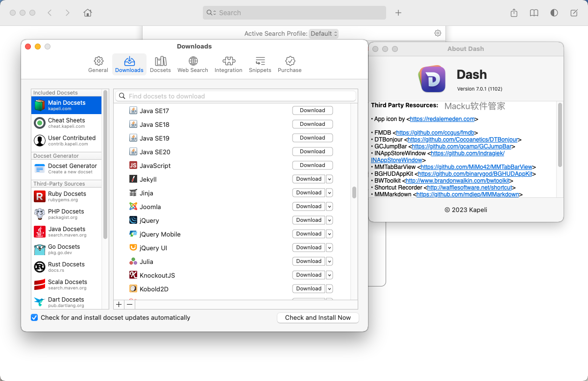Toggle dark appearance icon
The width and height of the screenshot is (588, 381).
554,13
